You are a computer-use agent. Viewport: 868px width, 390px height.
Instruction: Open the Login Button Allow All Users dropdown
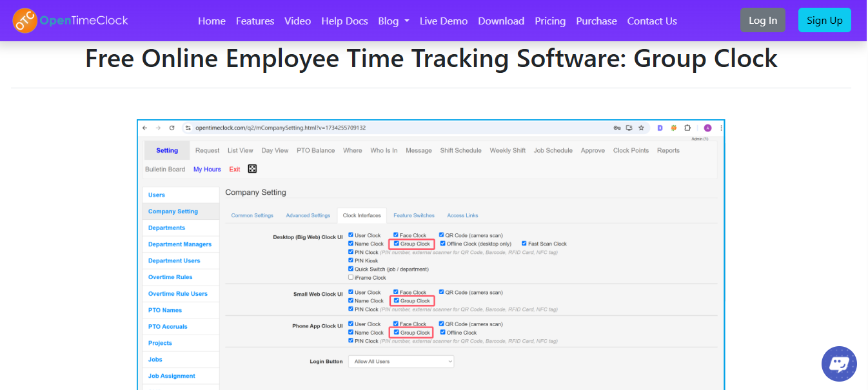[401, 362]
